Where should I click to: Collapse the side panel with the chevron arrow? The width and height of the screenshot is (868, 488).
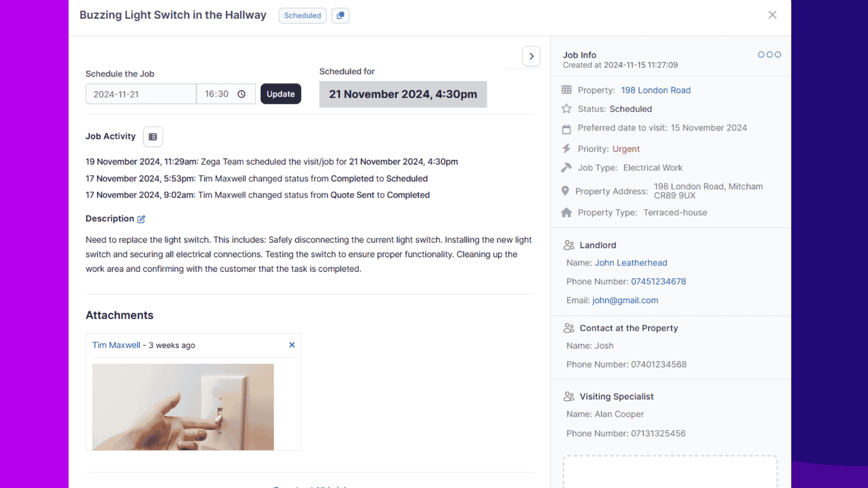click(531, 56)
